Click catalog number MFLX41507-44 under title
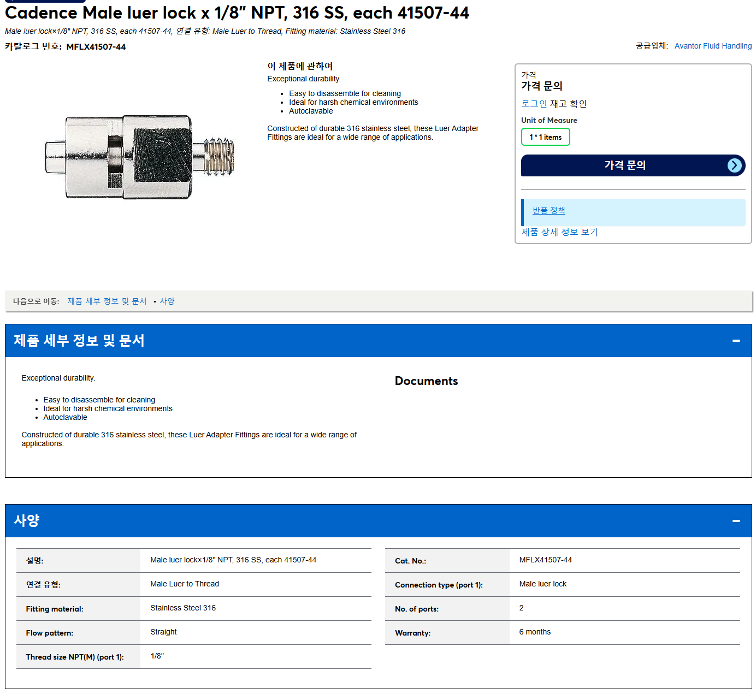 coord(96,47)
